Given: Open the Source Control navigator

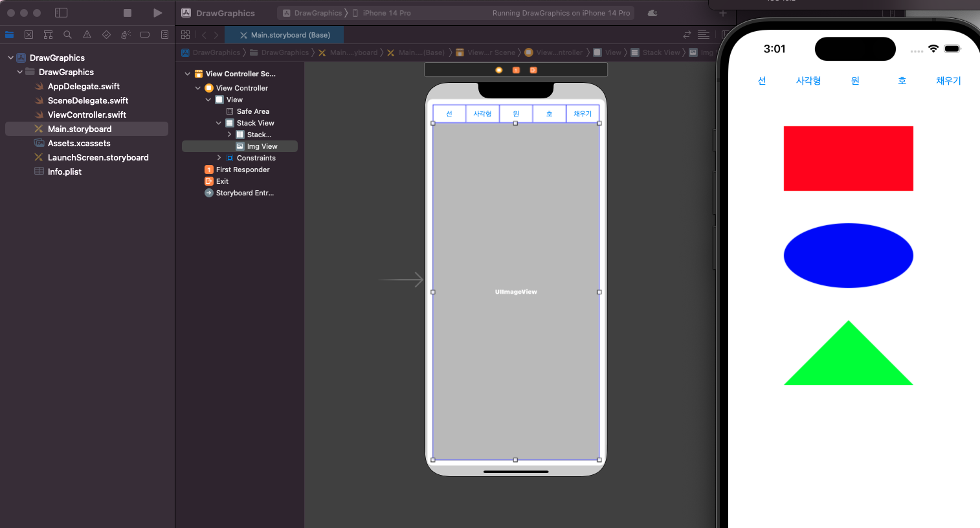Looking at the screenshot, I should [x=28, y=35].
